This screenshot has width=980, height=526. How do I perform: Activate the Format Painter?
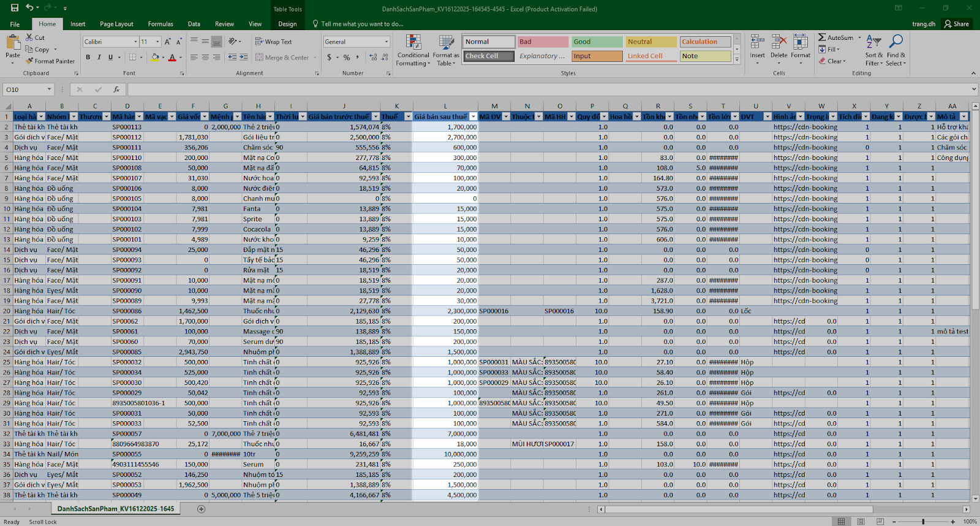(50, 61)
